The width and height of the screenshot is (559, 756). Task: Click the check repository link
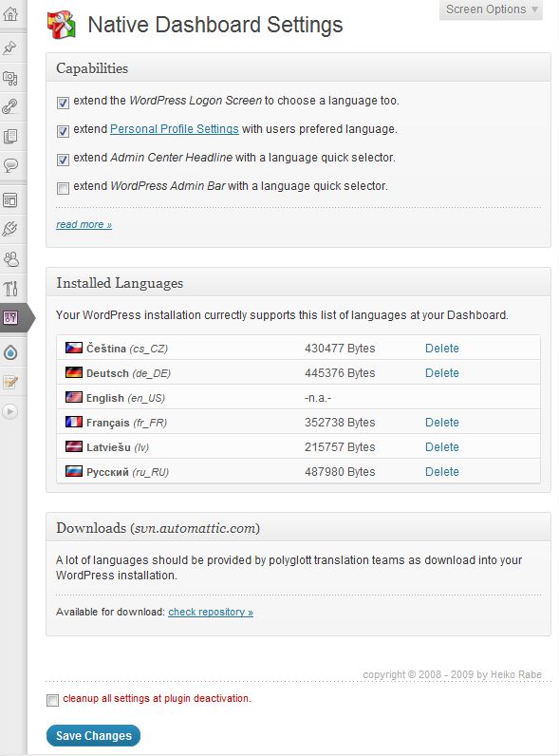211,612
